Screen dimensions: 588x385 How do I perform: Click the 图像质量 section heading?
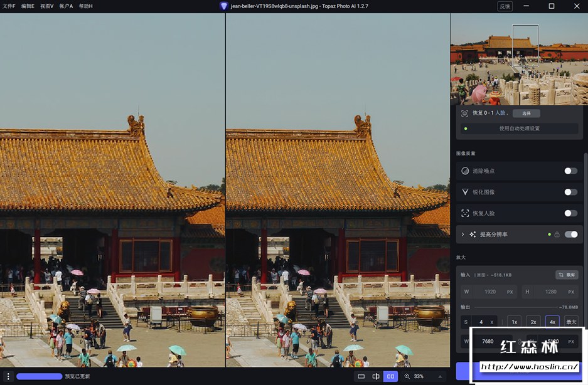pyautogui.click(x=466, y=154)
